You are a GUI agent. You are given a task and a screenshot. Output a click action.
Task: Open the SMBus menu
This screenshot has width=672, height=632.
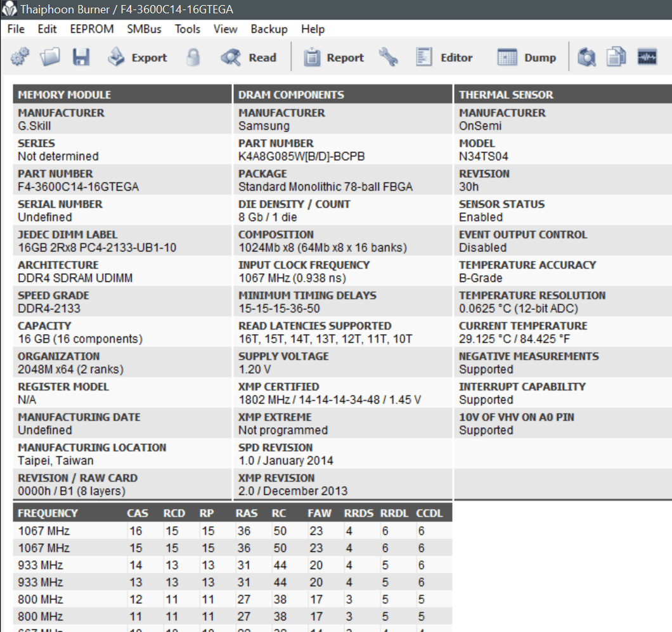tap(144, 29)
